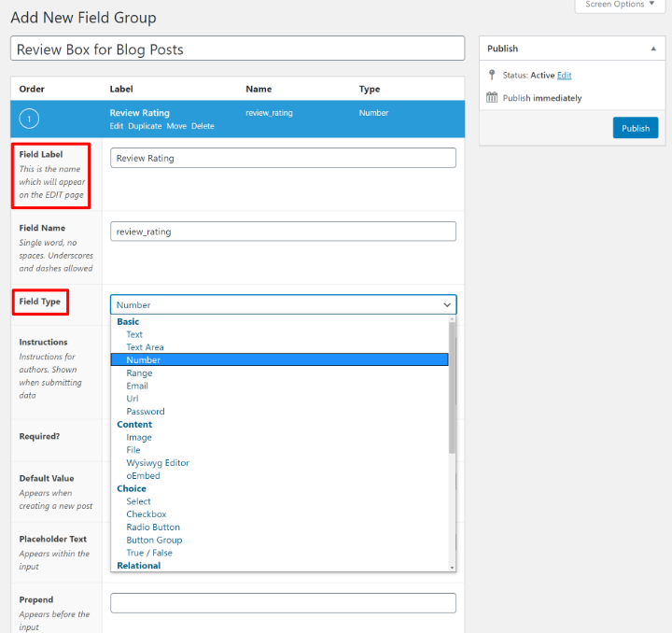The width and height of the screenshot is (672, 633).
Task: Click the Add New Field Group heading
Action: tap(84, 18)
